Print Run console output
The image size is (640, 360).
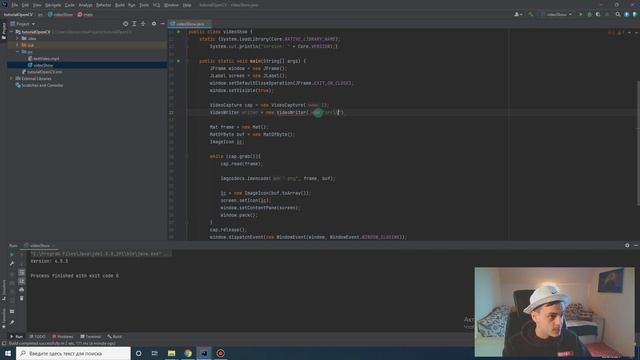(x=22, y=289)
